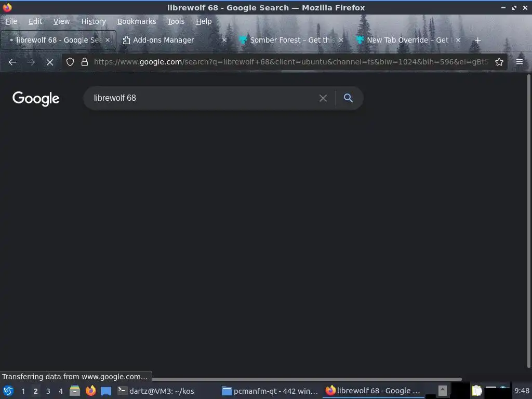The height and width of the screenshot is (399, 532).
Task: Click the removable media eject tray icon
Action: (442, 391)
